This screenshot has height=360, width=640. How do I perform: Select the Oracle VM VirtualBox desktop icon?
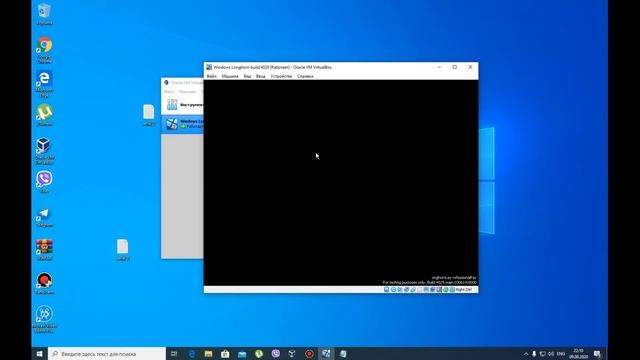[x=44, y=151]
